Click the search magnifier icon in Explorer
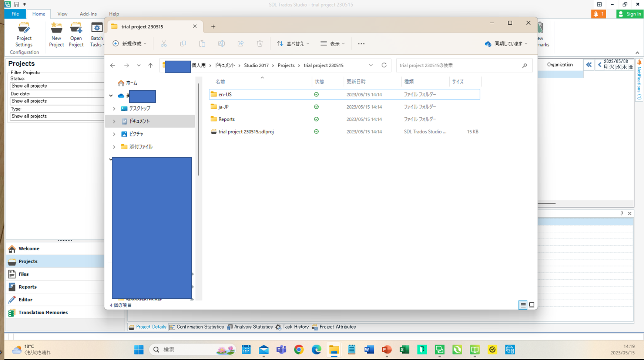644x360 pixels. coord(524,65)
